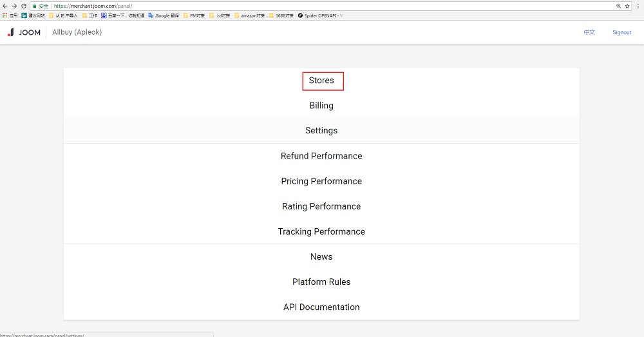This screenshot has height=337, width=644.
Task: Open the PM bookmark folder
Action: coord(194,15)
